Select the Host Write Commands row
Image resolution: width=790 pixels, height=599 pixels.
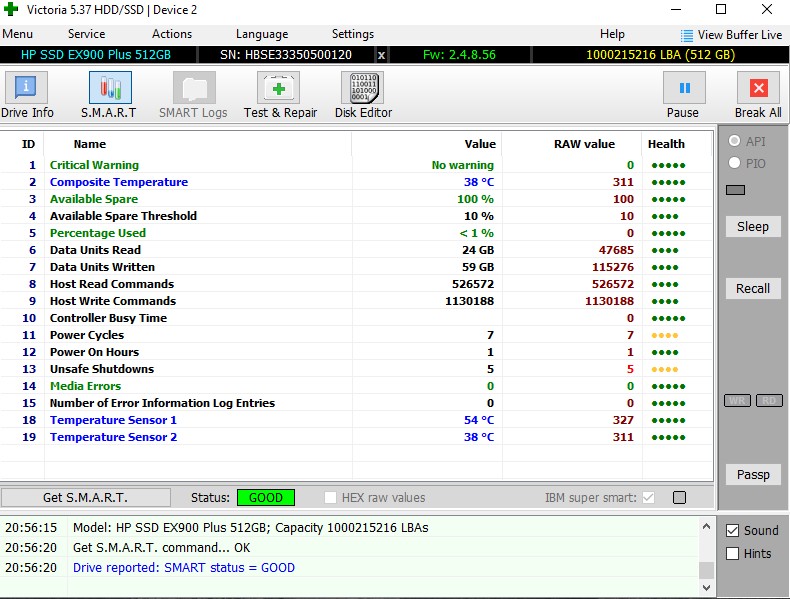357,301
